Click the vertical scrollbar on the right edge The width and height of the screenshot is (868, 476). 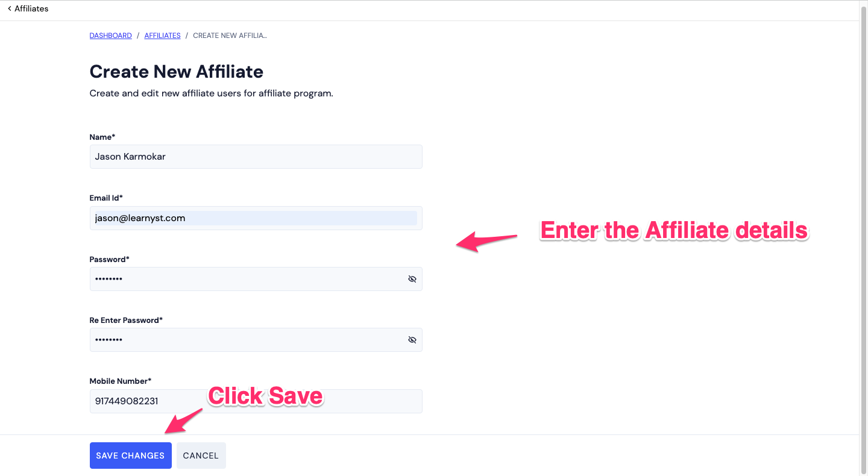864,238
